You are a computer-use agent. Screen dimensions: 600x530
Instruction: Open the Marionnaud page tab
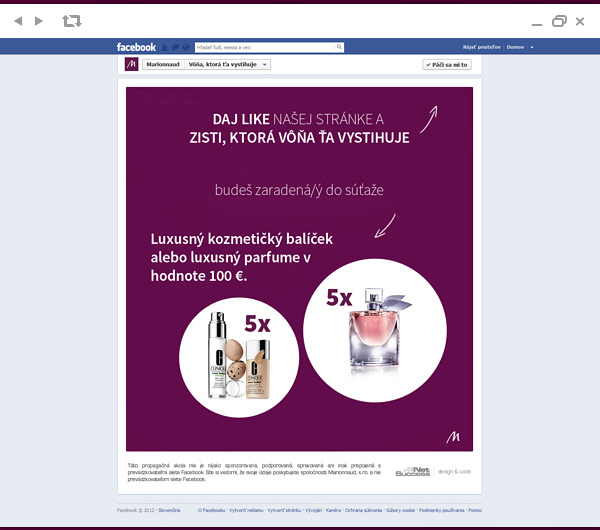click(163, 64)
